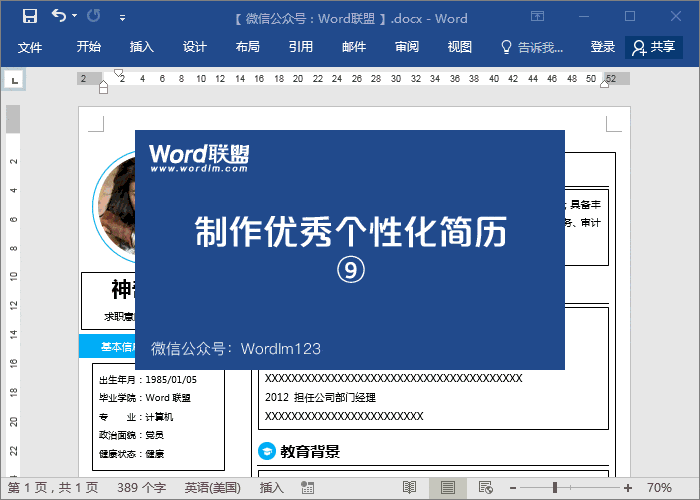Click the 共享 Share button
The image size is (700, 500).
pyautogui.click(x=654, y=47)
